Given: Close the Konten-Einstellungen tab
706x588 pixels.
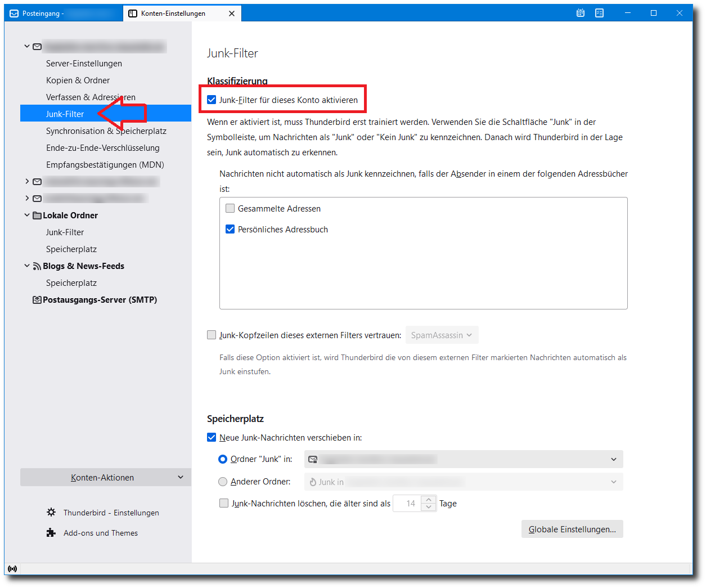Looking at the screenshot, I should coord(232,14).
